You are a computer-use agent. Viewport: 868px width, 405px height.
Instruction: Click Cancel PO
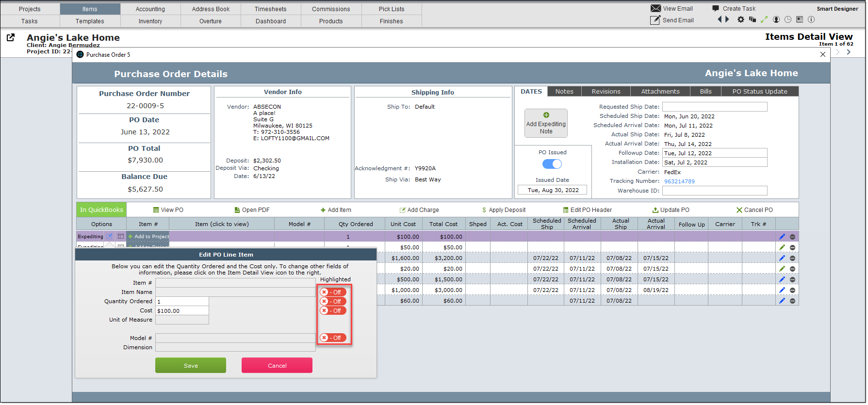point(754,210)
